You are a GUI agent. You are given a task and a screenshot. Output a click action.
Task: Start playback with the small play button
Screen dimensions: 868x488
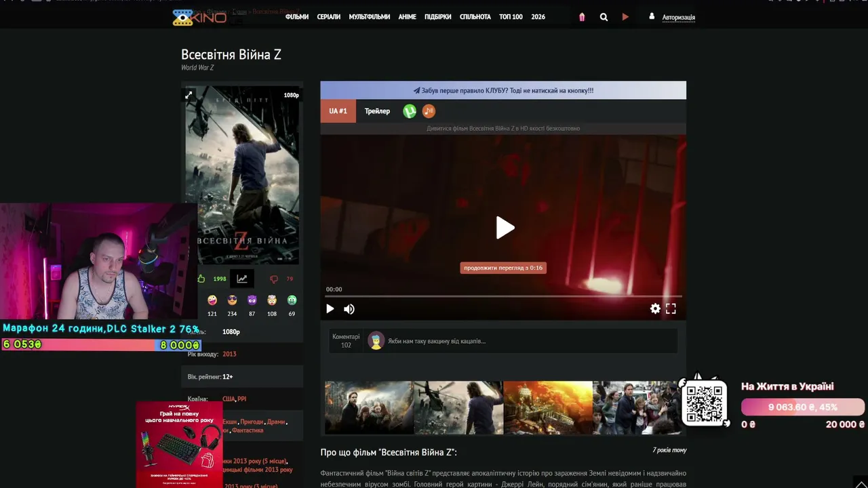click(330, 309)
